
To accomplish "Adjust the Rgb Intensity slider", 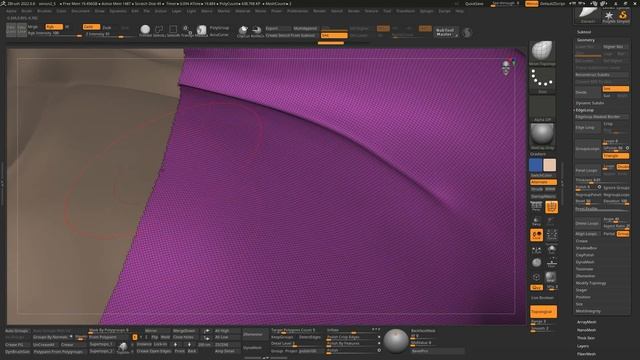I will pos(54,34).
